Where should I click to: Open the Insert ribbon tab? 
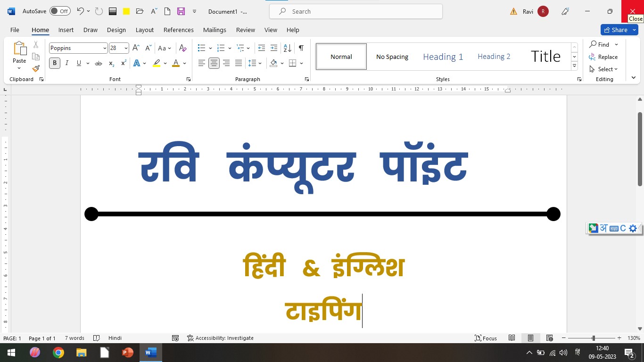66,30
